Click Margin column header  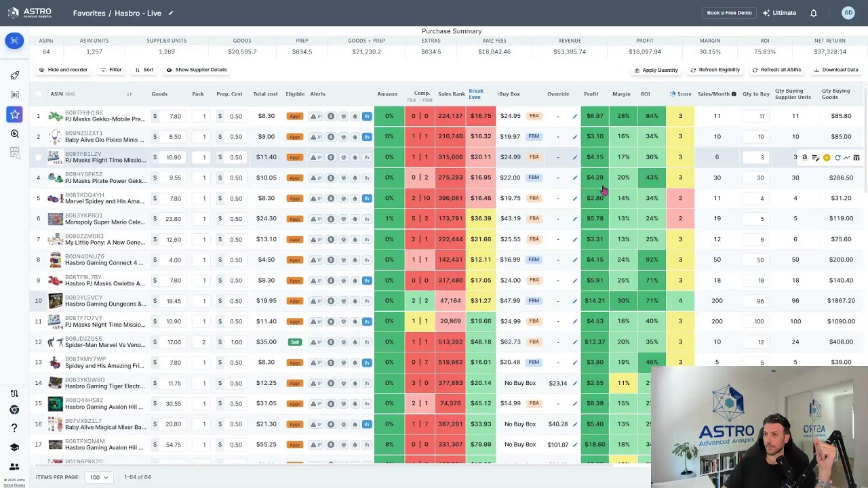[621, 94]
